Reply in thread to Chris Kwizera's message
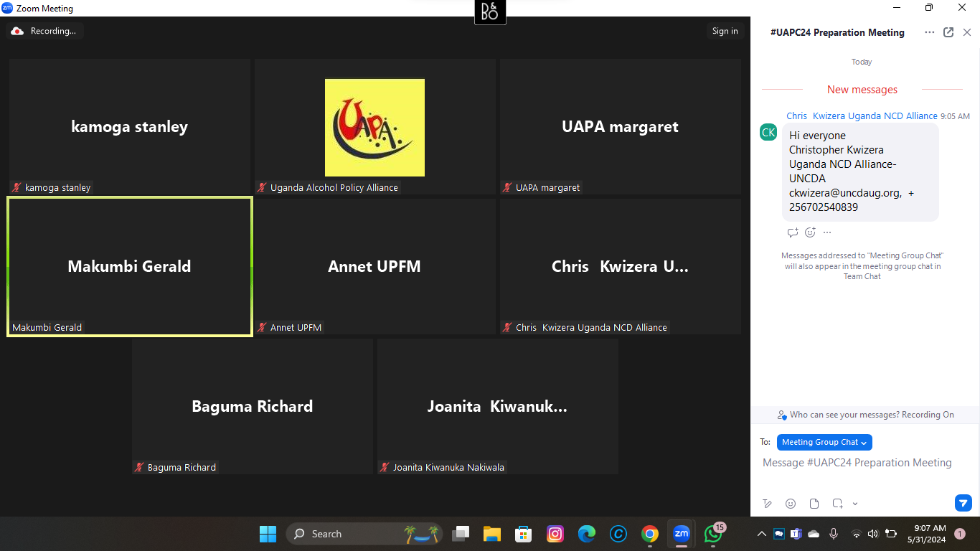The height and width of the screenshot is (551, 980). (793, 232)
